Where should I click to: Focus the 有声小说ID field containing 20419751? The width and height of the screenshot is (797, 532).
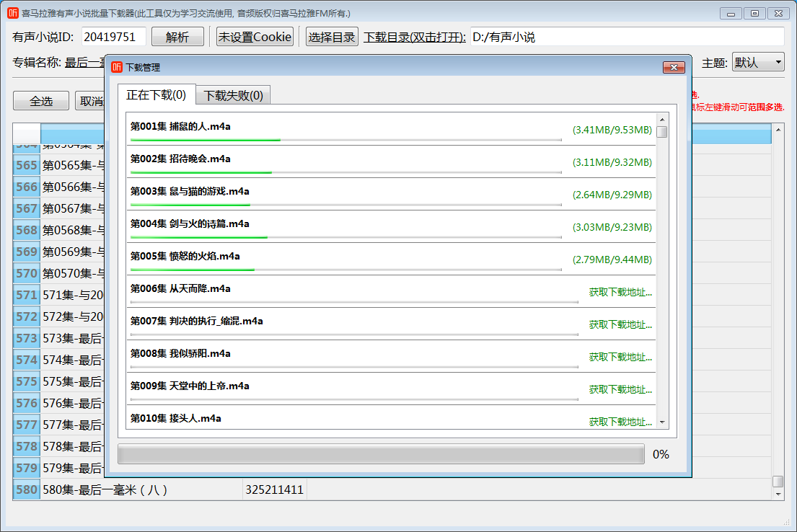[x=113, y=37]
